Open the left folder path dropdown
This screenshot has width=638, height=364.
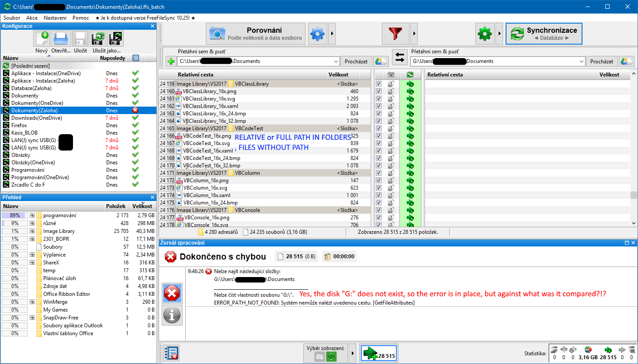(336, 62)
